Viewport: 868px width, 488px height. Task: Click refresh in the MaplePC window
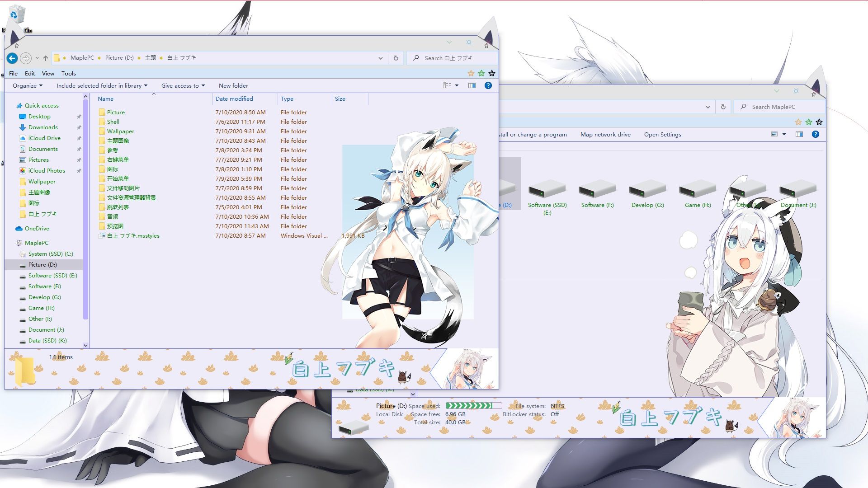[723, 107]
